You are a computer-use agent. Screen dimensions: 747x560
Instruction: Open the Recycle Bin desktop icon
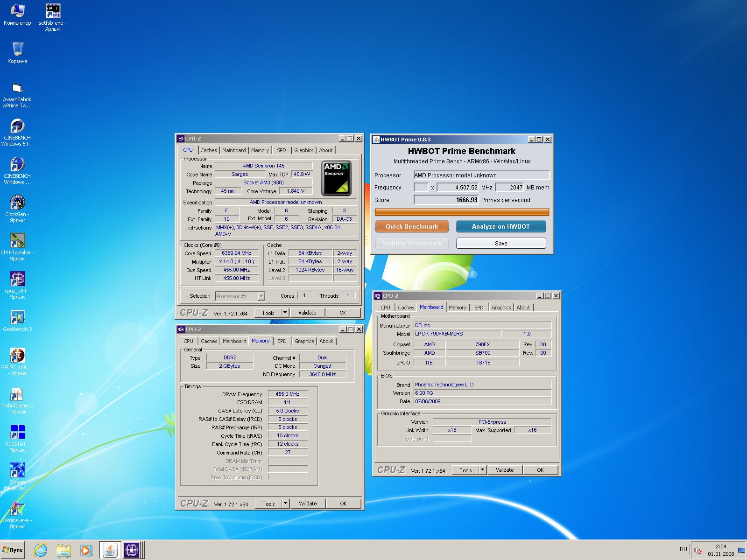click(x=17, y=52)
